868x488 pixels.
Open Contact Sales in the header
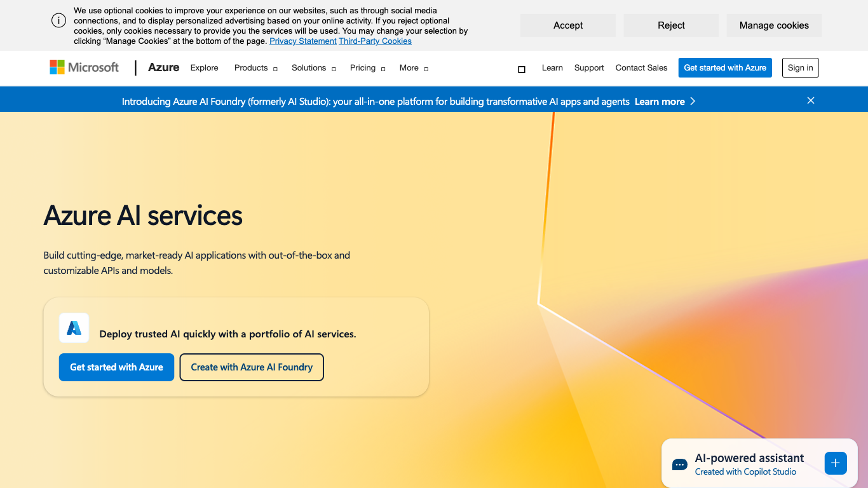point(641,68)
